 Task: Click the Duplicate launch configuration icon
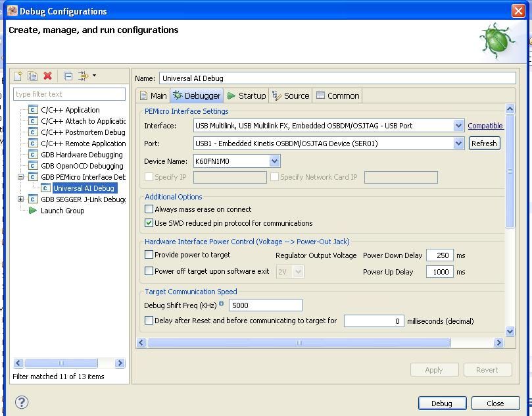33,76
